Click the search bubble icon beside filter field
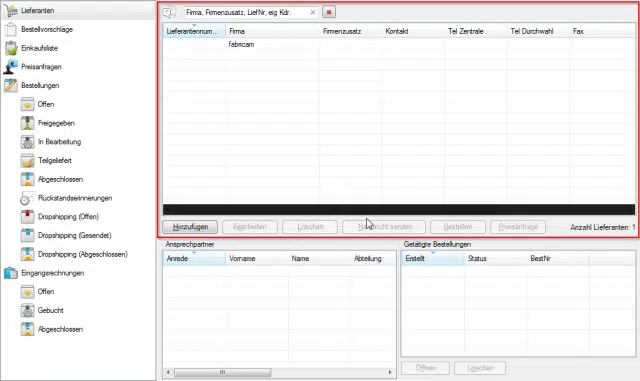 [169, 12]
